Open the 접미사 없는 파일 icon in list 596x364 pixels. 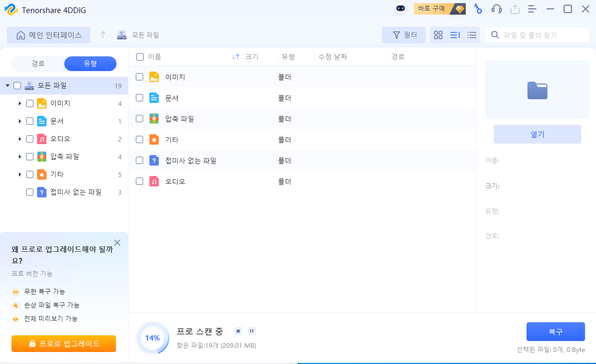(154, 160)
